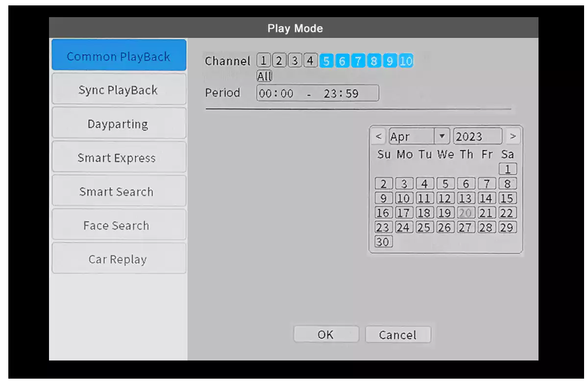Uncheck channel 10
The width and height of the screenshot is (588, 386).
[x=406, y=61]
